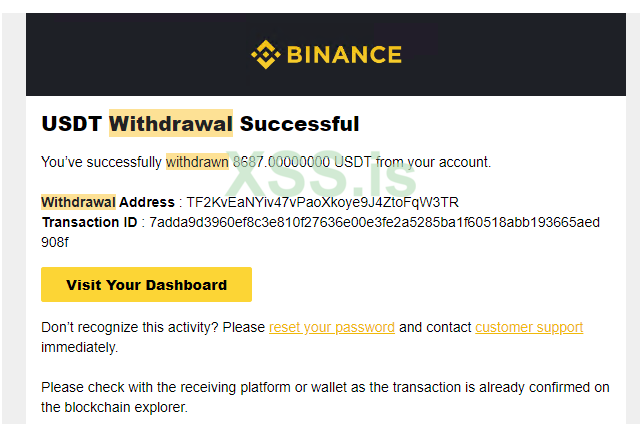This screenshot has height=424, width=640.
Task: Click the 8687.00000000 USDT amount
Action: (x=300, y=161)
